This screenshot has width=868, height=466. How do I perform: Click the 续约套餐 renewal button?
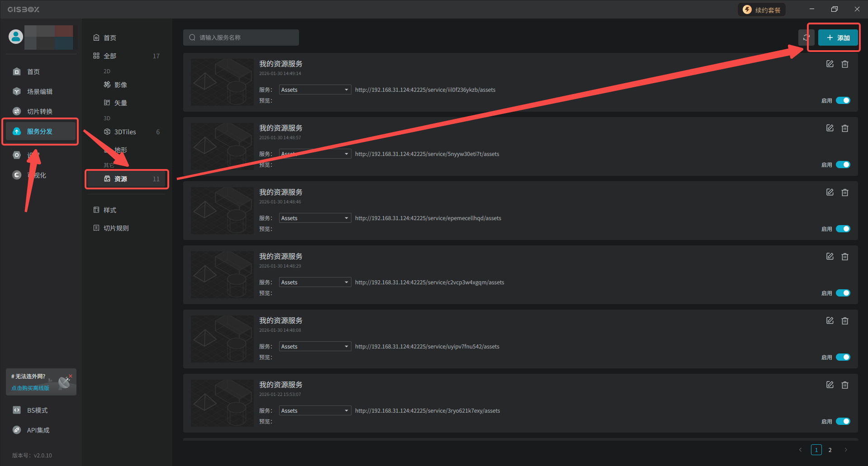[x=762, y=10]
